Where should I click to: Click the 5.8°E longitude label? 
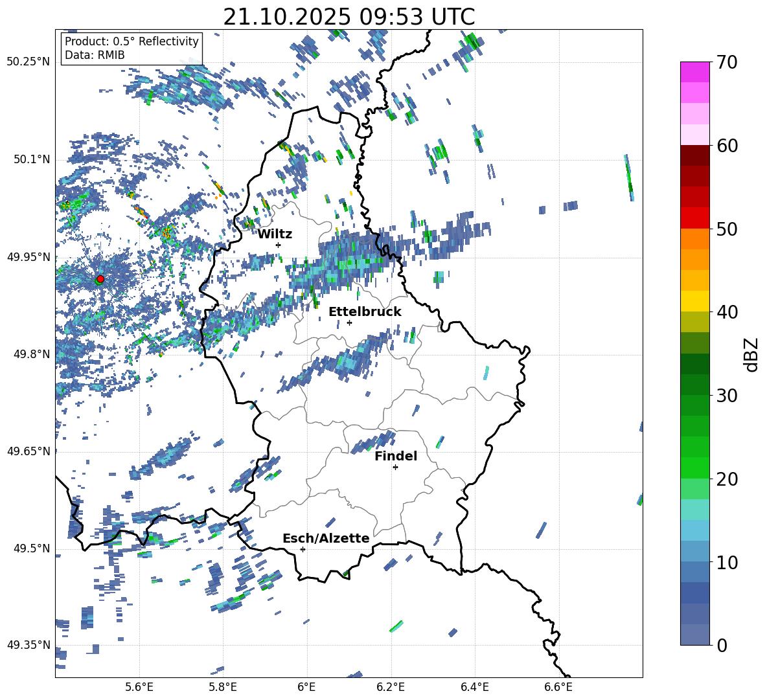pyautogui.click(x=223, y=687)
